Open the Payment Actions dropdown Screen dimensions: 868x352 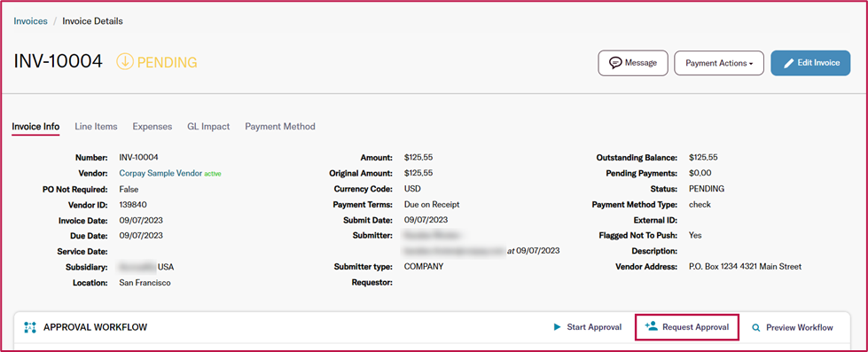(718, 63)
